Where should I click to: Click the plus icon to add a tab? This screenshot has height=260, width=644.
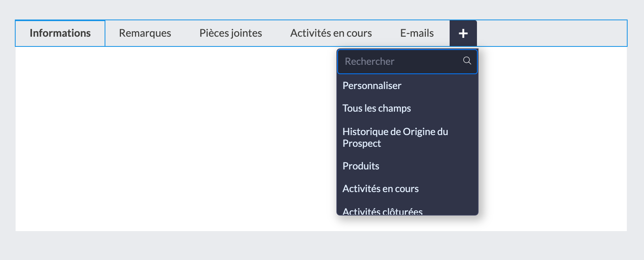pos(463,34)
